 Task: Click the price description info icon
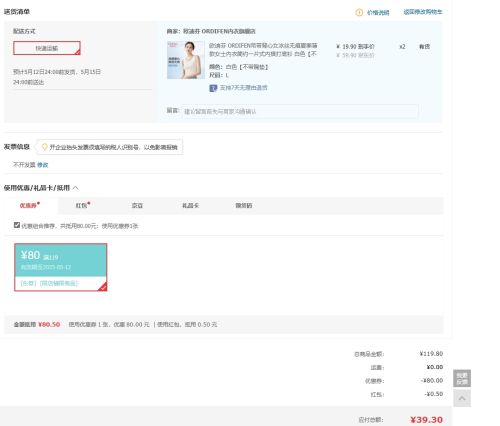pos(359,13)
